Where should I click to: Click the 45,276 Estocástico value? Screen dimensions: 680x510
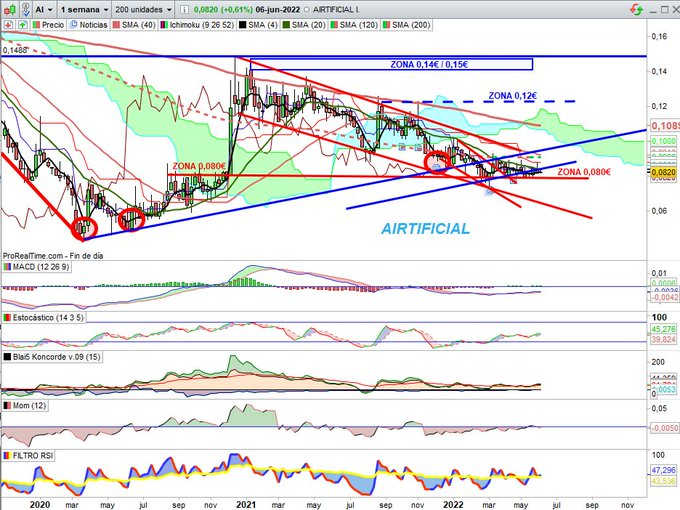[664, 329]
